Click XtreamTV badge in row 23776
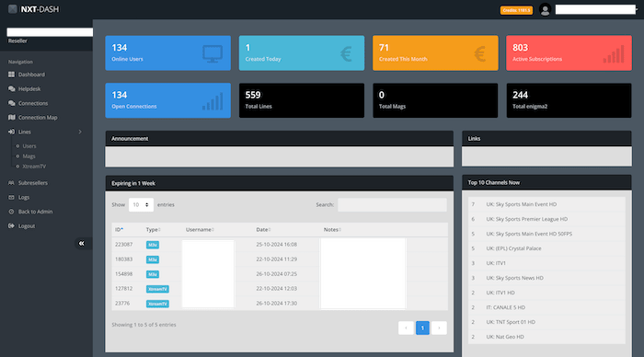This screenshot has height=357, width=644. click(x=157, y=304)
